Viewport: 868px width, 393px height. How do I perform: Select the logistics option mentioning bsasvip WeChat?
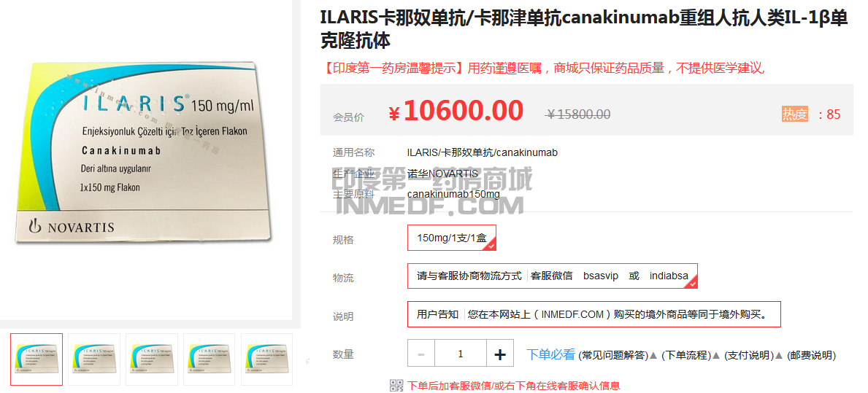click(x=553, y=276)
